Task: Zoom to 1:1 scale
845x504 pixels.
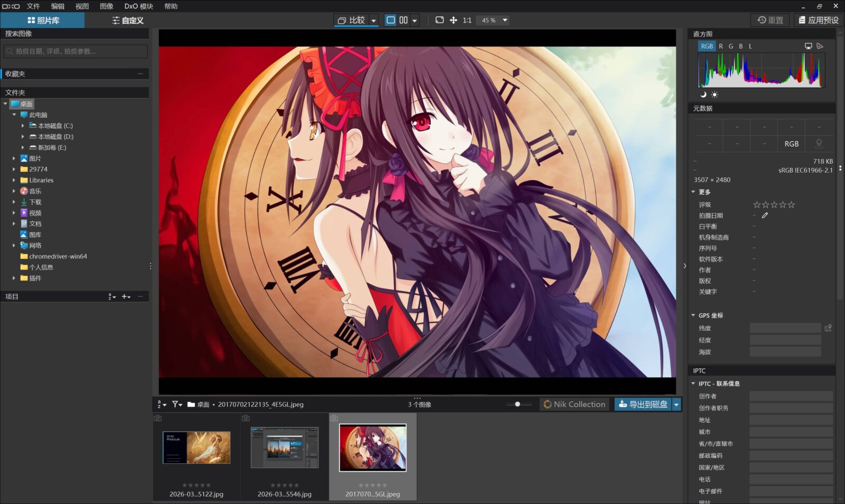Action: (x=467, y=20)
